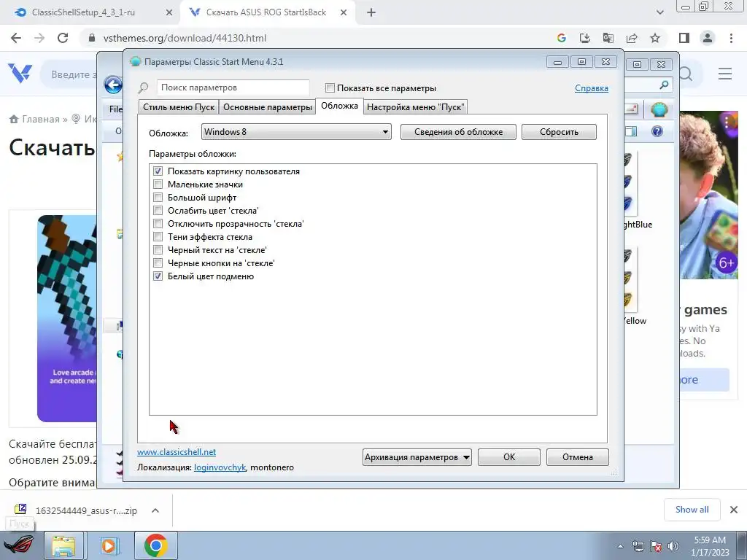Click 'Отмена' to cancel

578,457
